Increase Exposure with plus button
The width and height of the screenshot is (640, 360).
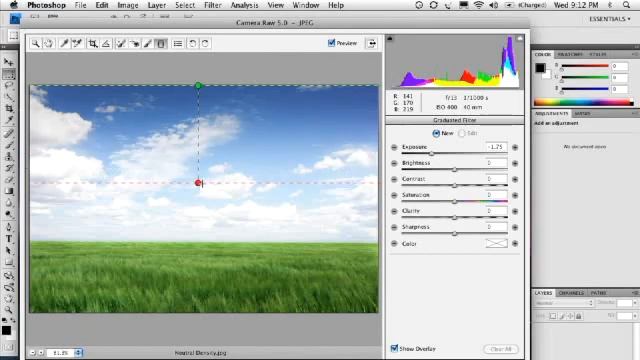pyautogui.click(x=515, y=147)
